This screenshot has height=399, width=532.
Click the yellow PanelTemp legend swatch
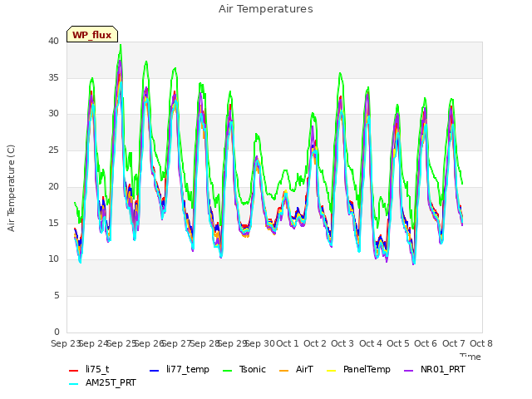[x=331, y=370]
